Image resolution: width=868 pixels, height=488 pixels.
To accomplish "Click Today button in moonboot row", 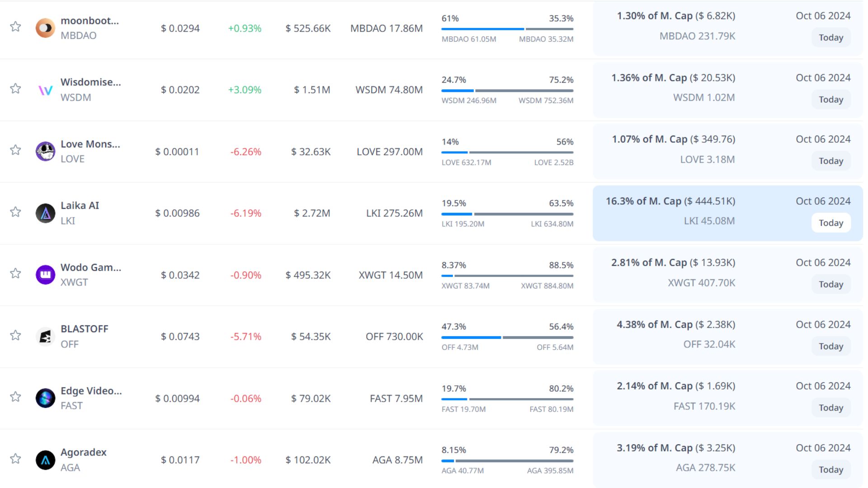I will [830, 38].
